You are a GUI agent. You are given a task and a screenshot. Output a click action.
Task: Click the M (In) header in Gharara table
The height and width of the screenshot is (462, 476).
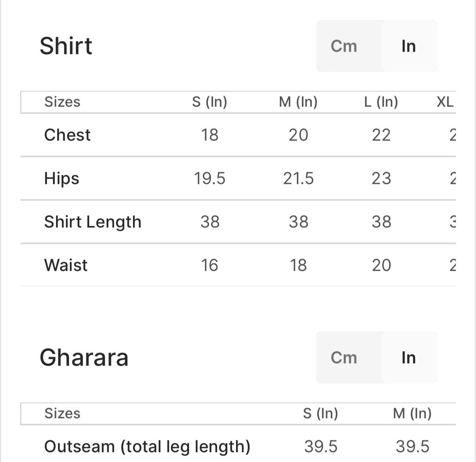412,413
